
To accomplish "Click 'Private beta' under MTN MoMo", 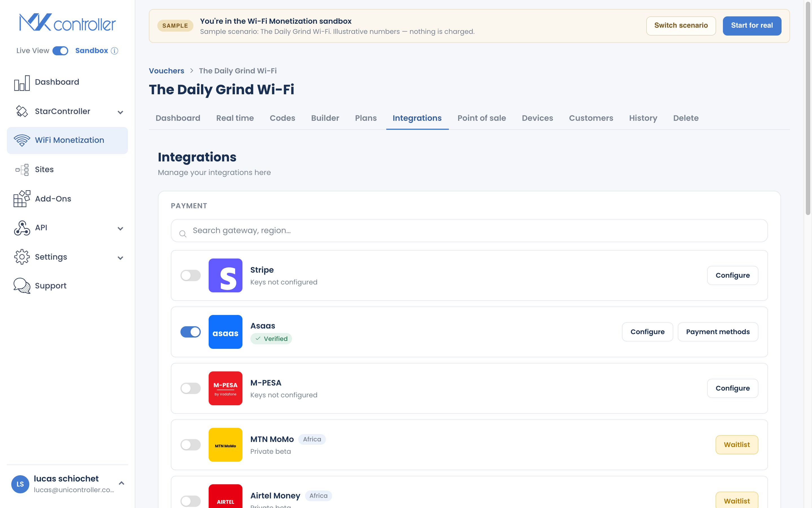I will 270,452.
